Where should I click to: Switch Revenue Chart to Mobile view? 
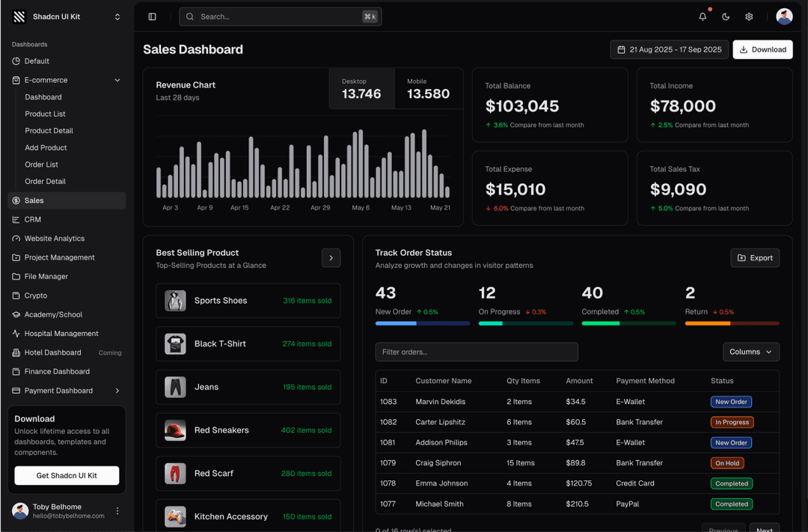(x=428, y=88)
